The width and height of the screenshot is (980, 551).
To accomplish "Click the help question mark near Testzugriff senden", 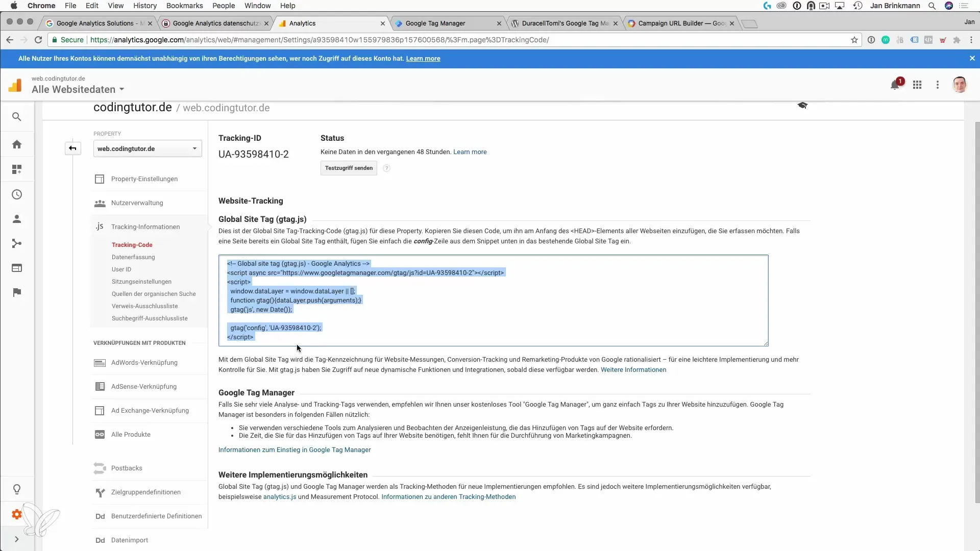I will point(386,168).
